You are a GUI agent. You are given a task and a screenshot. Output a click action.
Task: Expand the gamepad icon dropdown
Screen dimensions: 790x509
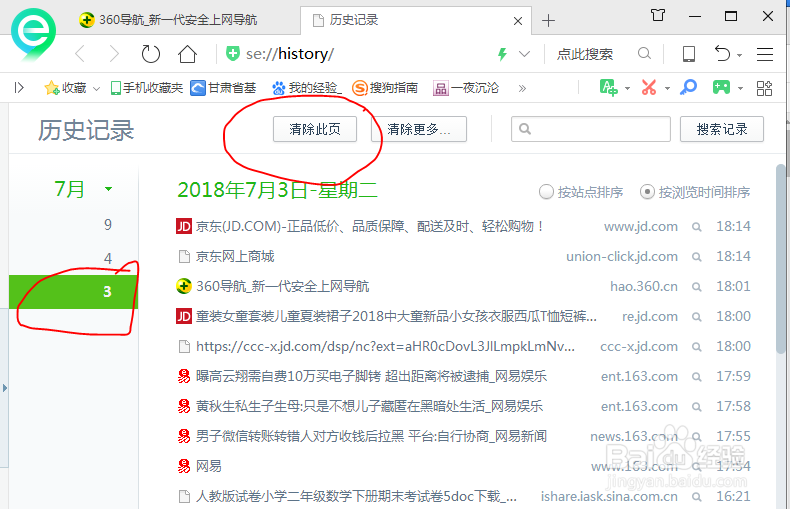click(740, 89)
